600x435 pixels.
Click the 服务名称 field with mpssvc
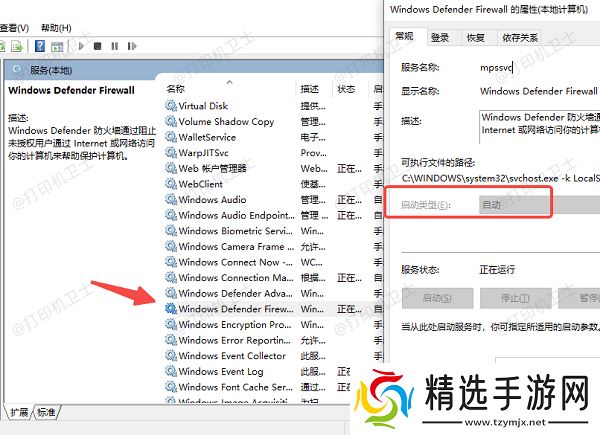pyautogui.click(x=496, y=68)
